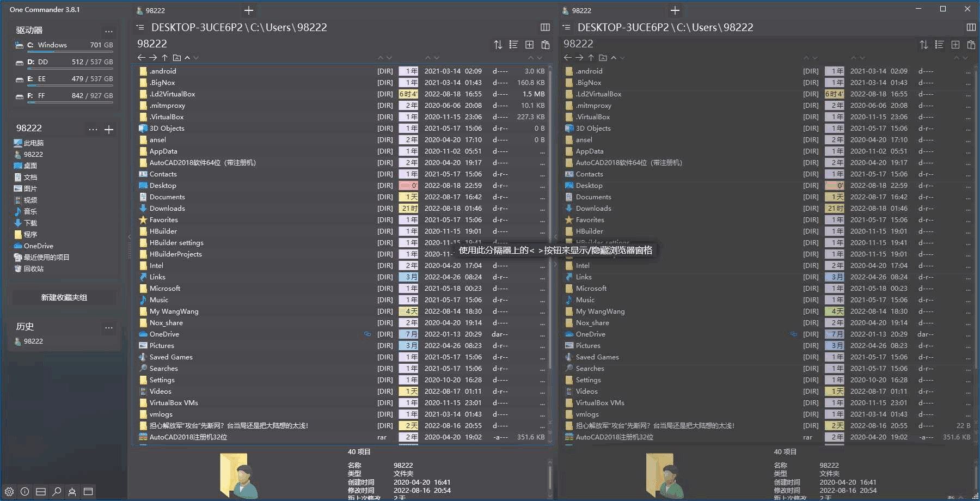Click the list view icon in left pane
The image size is (980, 501).
click(x=513, y=45)
